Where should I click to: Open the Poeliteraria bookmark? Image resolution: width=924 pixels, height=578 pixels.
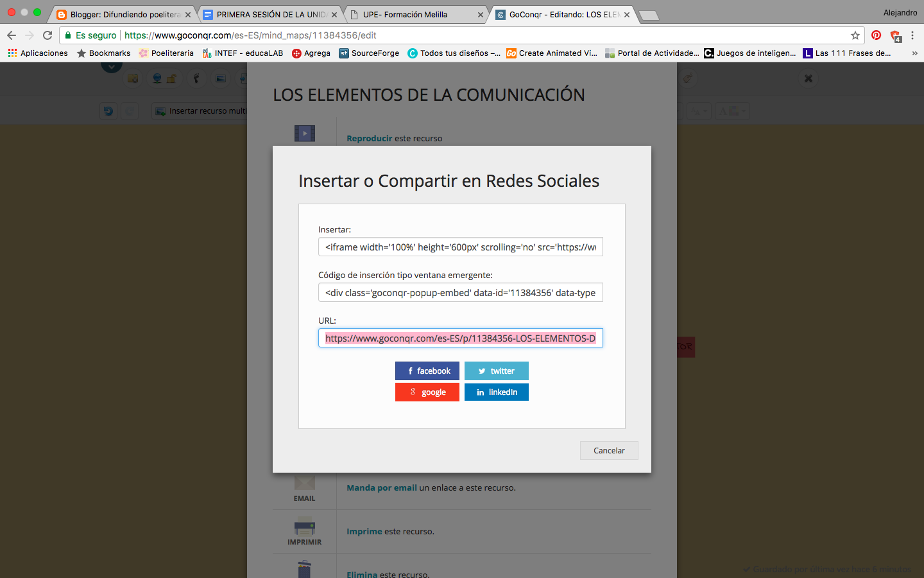point(166,53)
